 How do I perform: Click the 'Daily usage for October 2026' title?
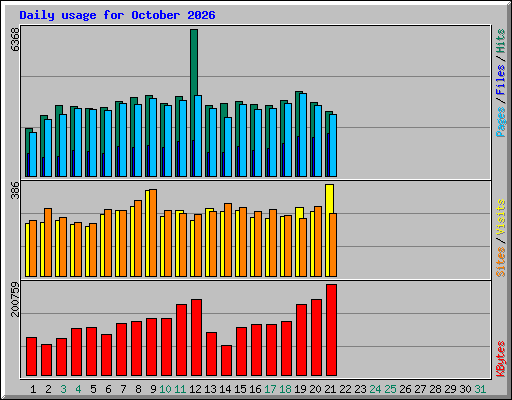tap(117, 15)
